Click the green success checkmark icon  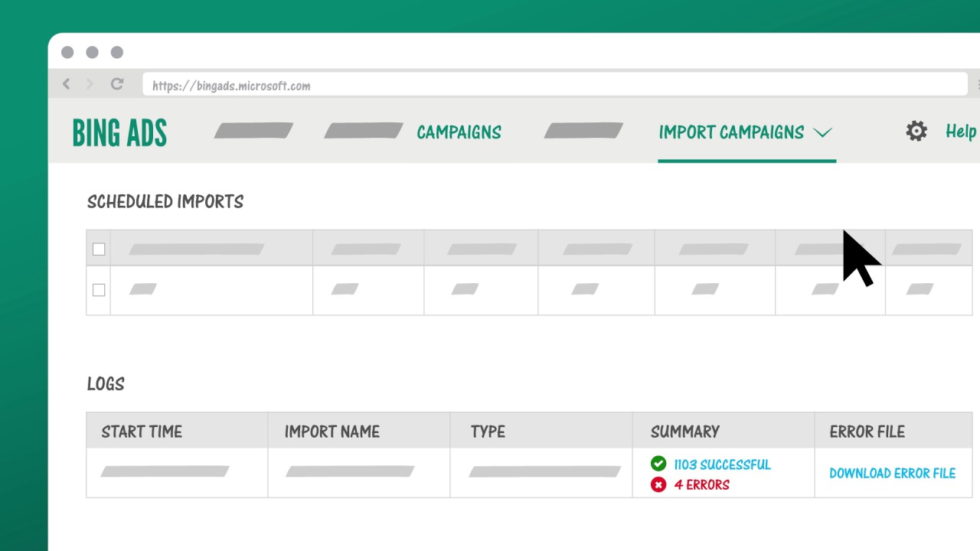[658, 464]
